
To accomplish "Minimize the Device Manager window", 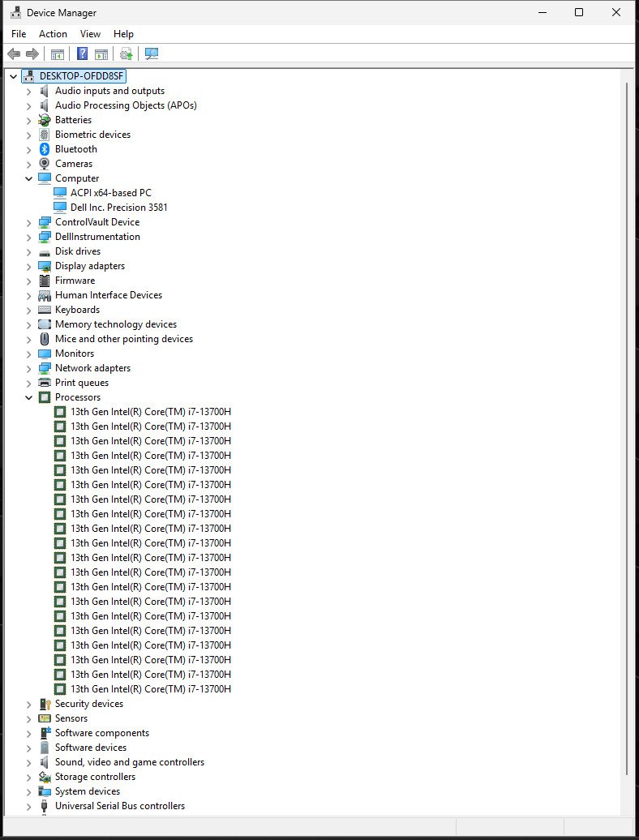I will (x=542, y=12).
